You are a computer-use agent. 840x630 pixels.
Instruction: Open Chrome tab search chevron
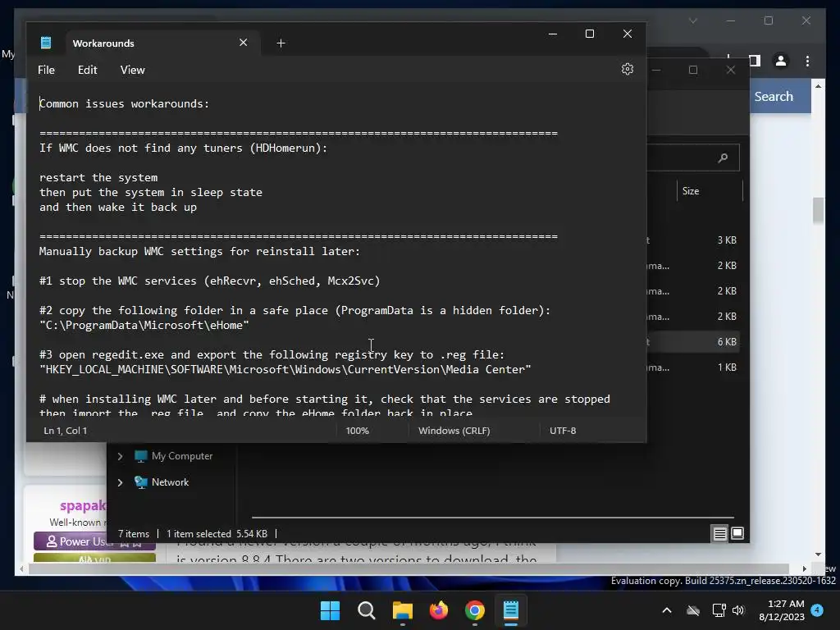pos(693,21)
